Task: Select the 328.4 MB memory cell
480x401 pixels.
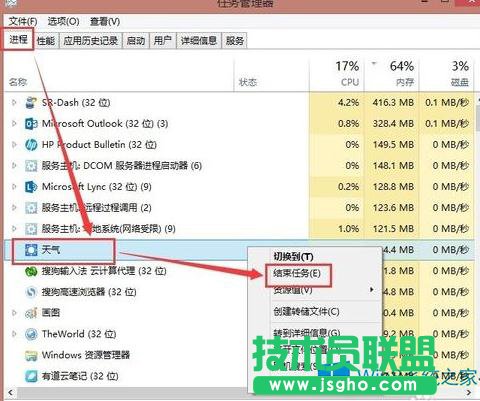Action: coord(393,124)
